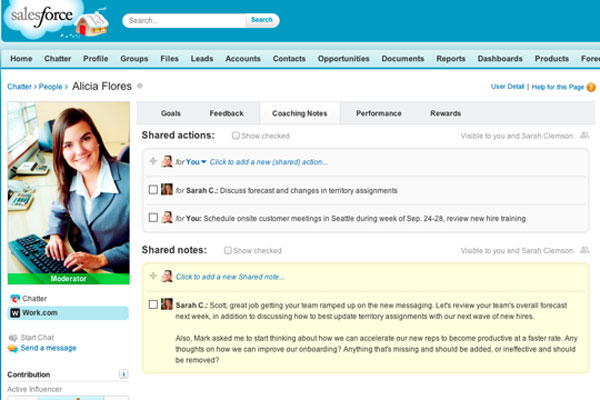Image resolution: width=600 pixels, height=400 pixels.
Task: Click the people icon beside Shared actions visibility
Action: [x=582, y=135]
